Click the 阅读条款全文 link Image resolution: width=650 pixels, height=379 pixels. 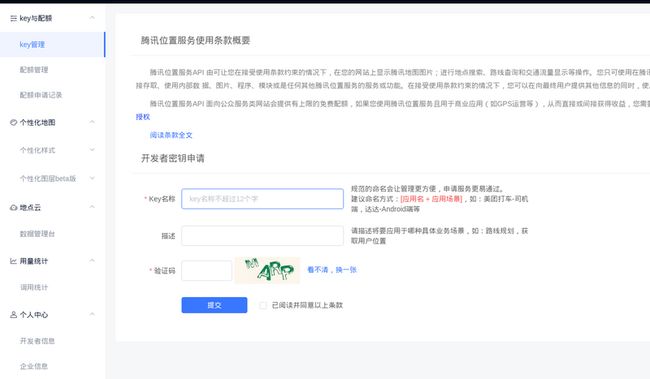point(171,135)
